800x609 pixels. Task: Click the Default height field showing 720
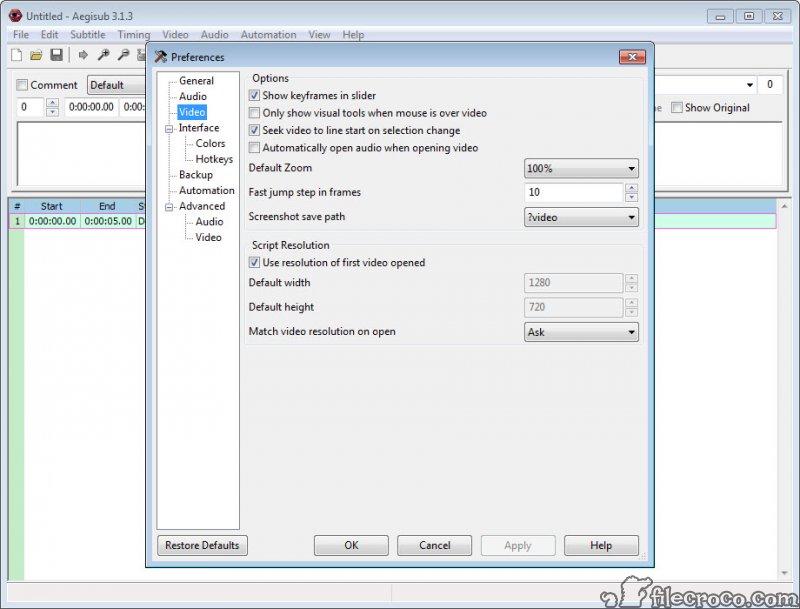point(573,307)
